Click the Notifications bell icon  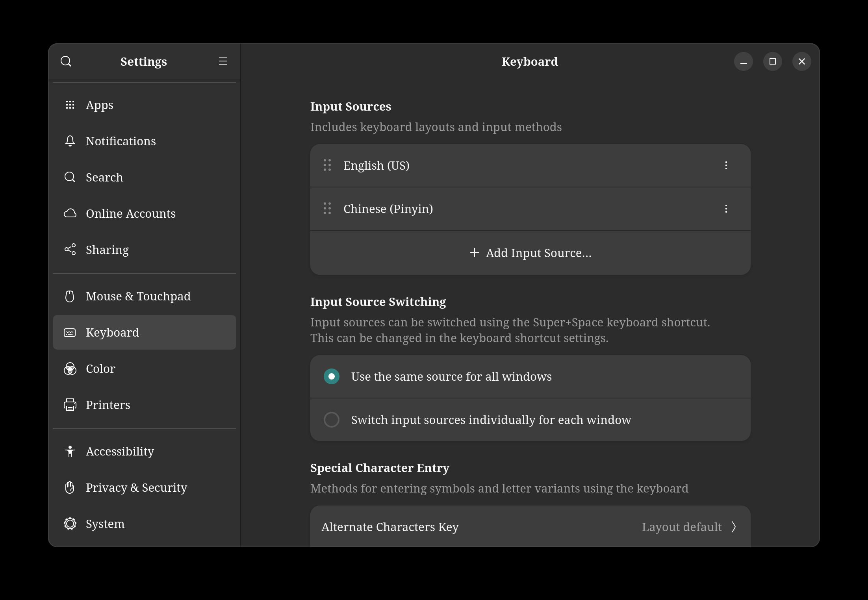coord(70,141)
